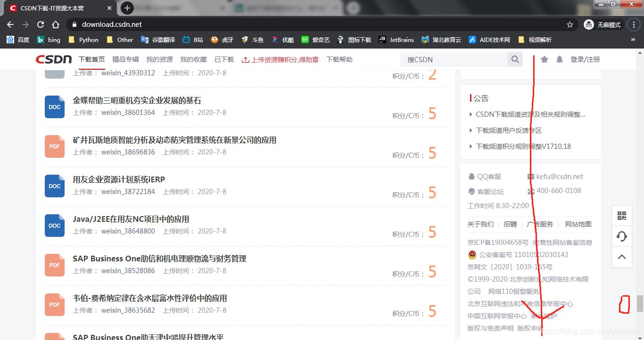Open the B站 bookmark
Screen dimensions: 644x340
pyautogui.click(x=193, y=40)
